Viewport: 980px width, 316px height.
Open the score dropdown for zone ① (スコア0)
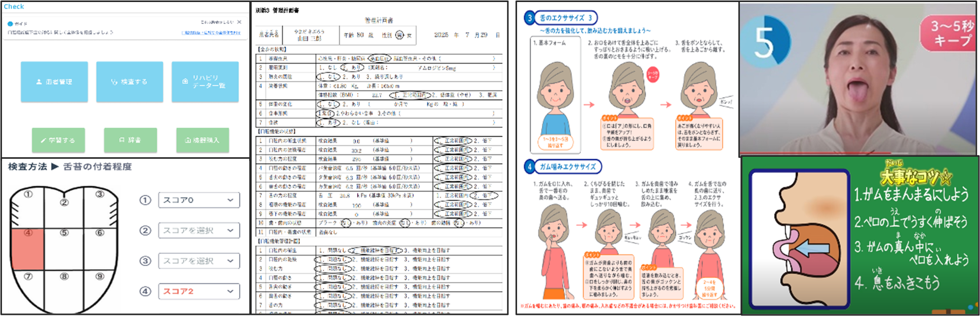pos(199,200)
